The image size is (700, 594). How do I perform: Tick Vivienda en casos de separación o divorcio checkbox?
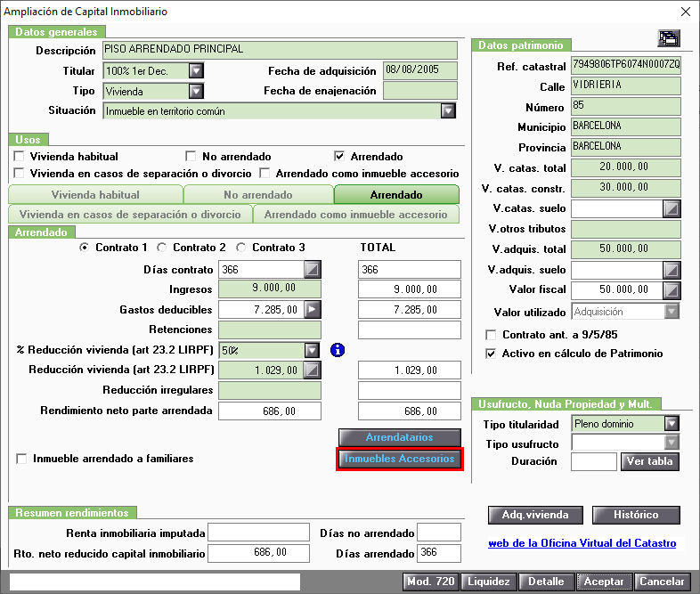(x=19, y=173)
